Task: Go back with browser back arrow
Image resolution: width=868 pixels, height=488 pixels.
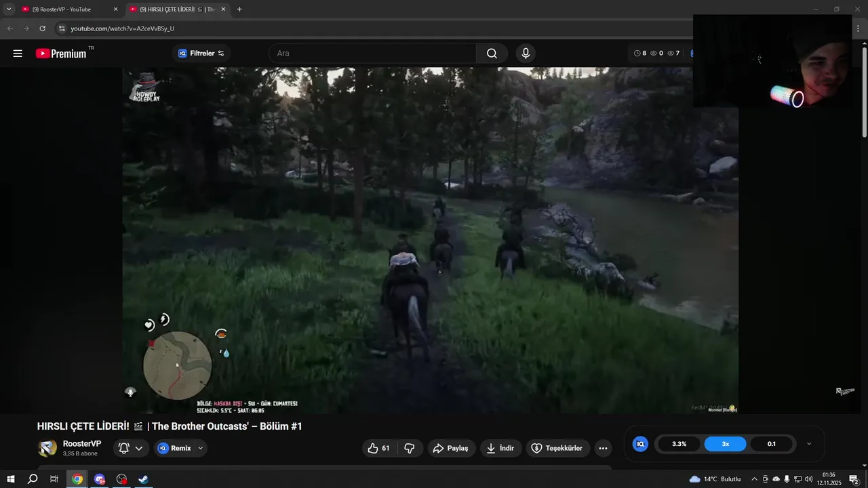Action: [9, 28]
